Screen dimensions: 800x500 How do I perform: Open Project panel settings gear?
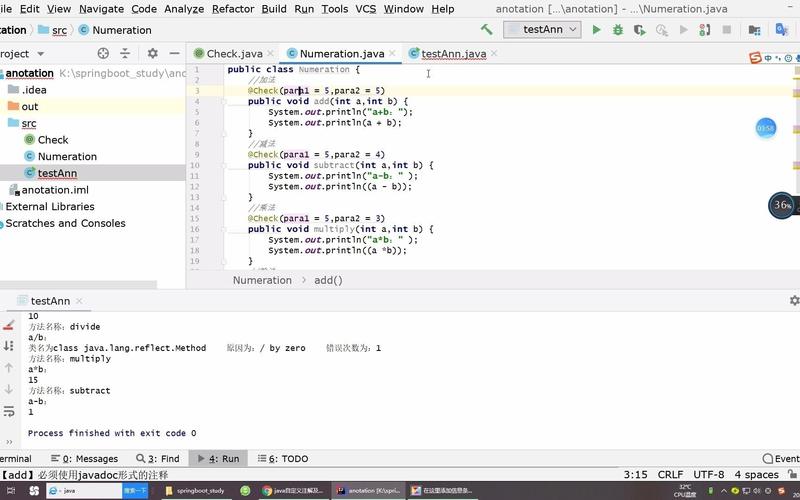click(x=153, y=53)
